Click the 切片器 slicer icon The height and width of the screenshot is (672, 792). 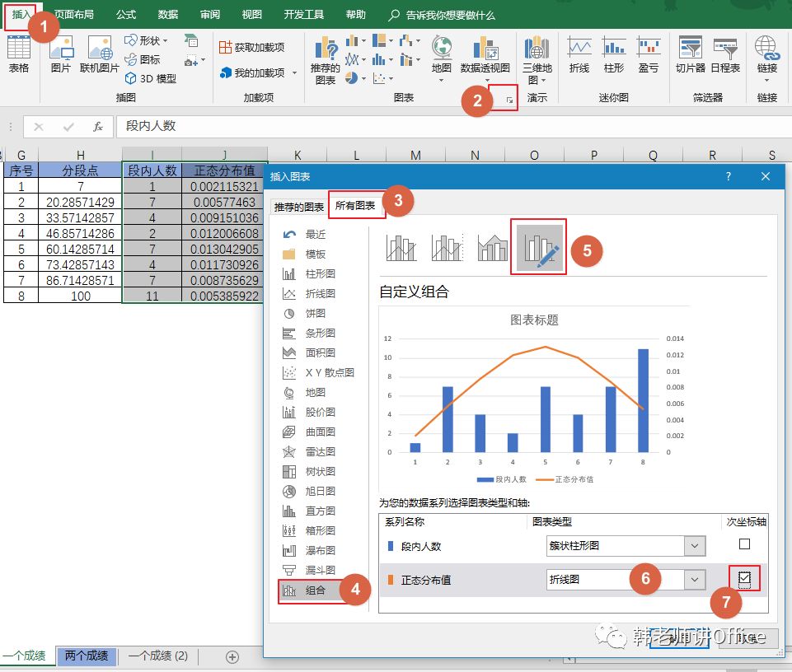pos(690,54)
